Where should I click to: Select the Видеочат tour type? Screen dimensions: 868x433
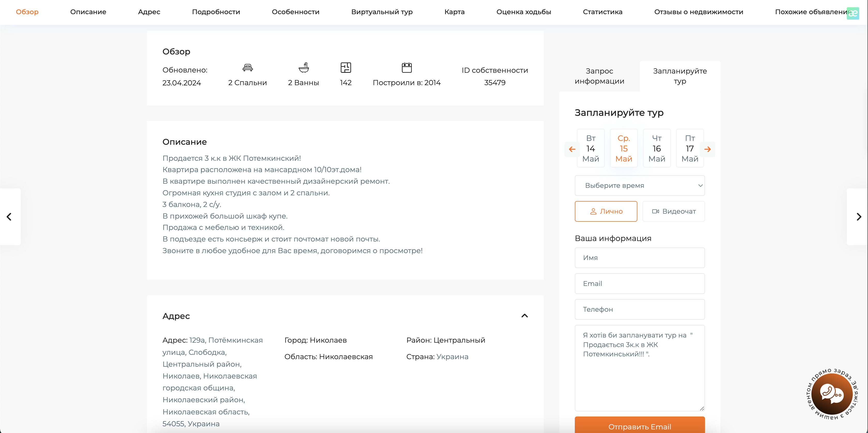pos(673,211)
